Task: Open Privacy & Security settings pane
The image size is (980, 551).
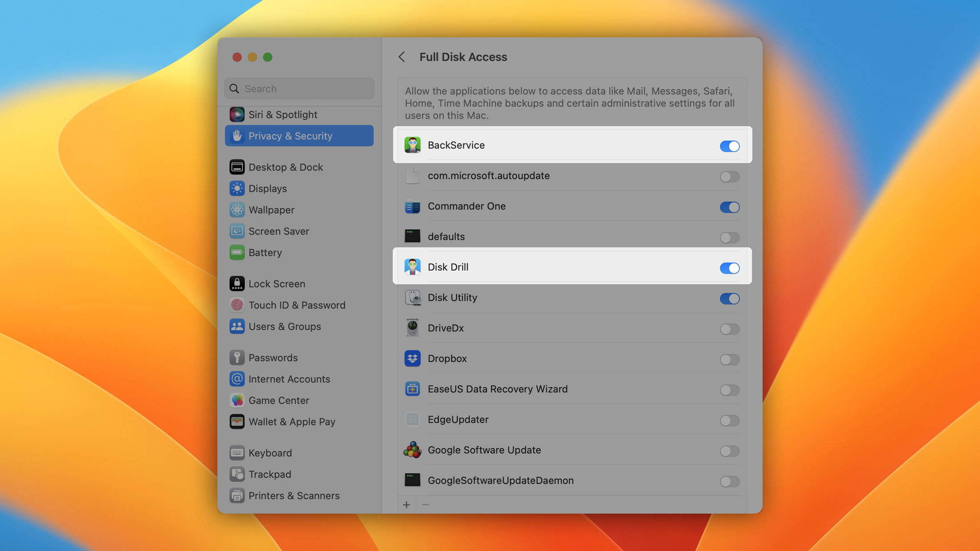Action: (x=299, y=136)
